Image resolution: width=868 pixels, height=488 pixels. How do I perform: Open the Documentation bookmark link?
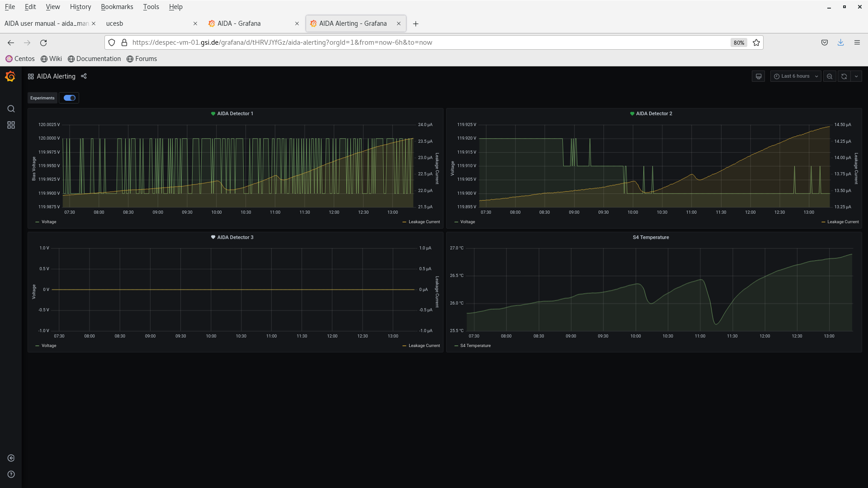coord(98,59)
